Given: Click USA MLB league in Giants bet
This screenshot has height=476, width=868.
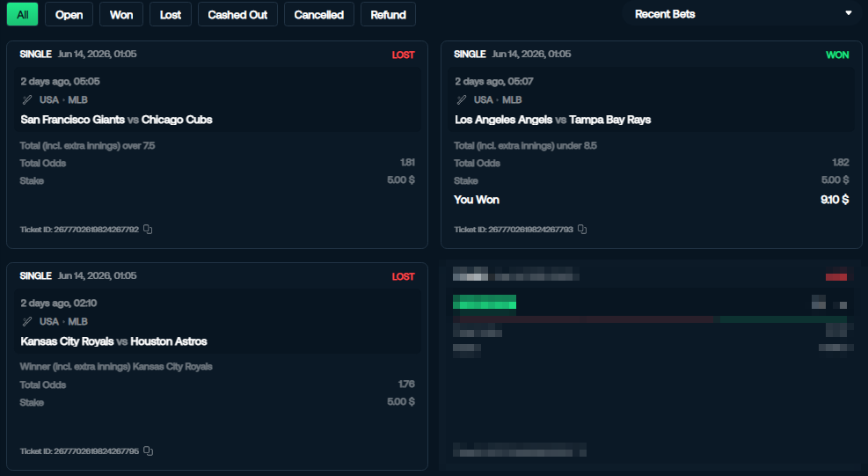Looking at the screenshot, I should tap(63, 100).
